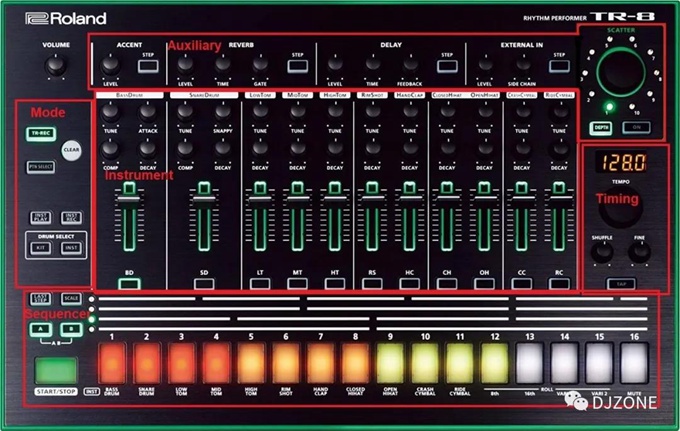The image size is (680, 431).
Task: Click the 128.0 tempo display
Action: pyautogui.click(x=621, y=163)
